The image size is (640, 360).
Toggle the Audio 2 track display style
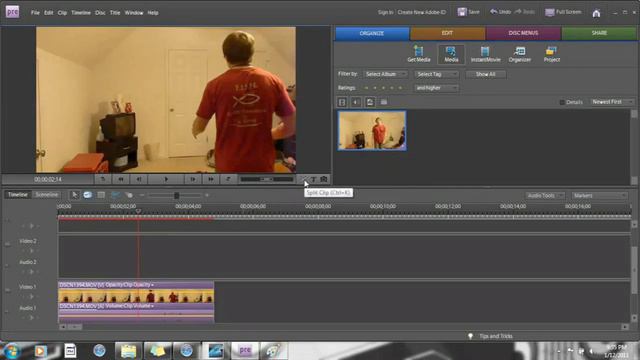[7, 265]
